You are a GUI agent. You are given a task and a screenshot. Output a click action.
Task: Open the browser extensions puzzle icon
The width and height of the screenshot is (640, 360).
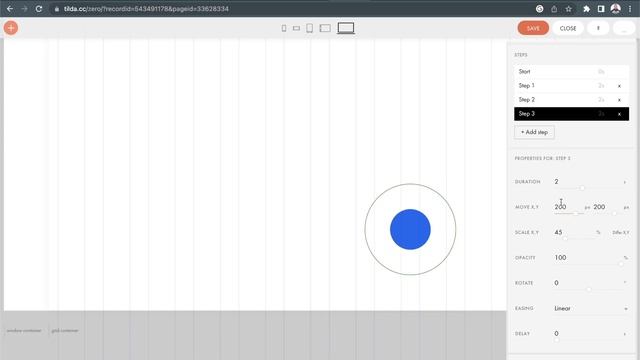point(587,9)
